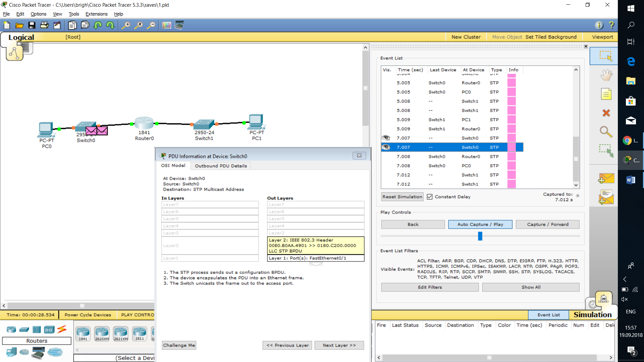Select the 2811 router model
This screenshot has height=362, width=644.
pyautogui.click(x=140, y=334)
